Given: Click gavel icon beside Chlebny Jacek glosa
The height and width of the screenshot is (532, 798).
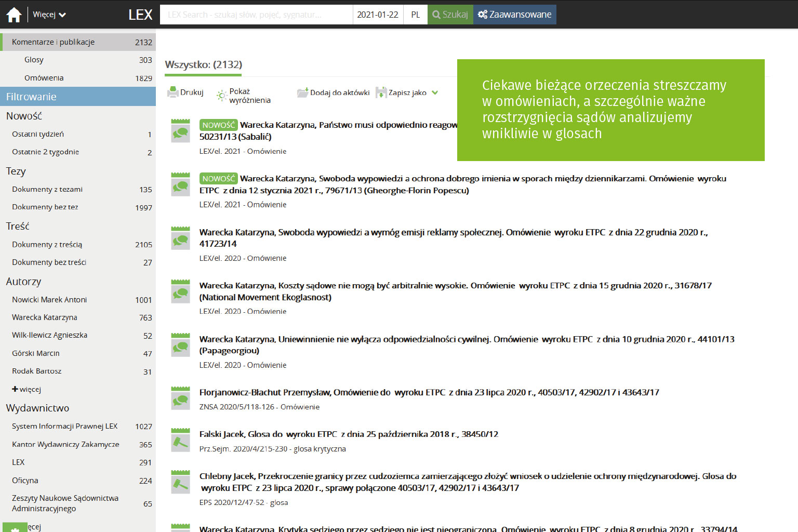Looking at the screenshot, I should 180,483.
